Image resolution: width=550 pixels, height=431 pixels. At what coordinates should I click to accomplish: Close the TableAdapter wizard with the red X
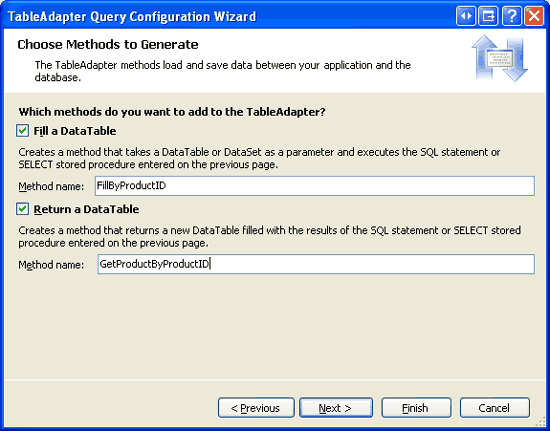click(534, 16)
